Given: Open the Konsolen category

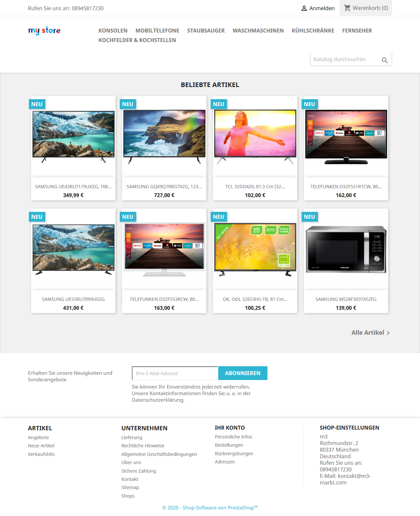Looking at the screenshot, I should (113, 31).
